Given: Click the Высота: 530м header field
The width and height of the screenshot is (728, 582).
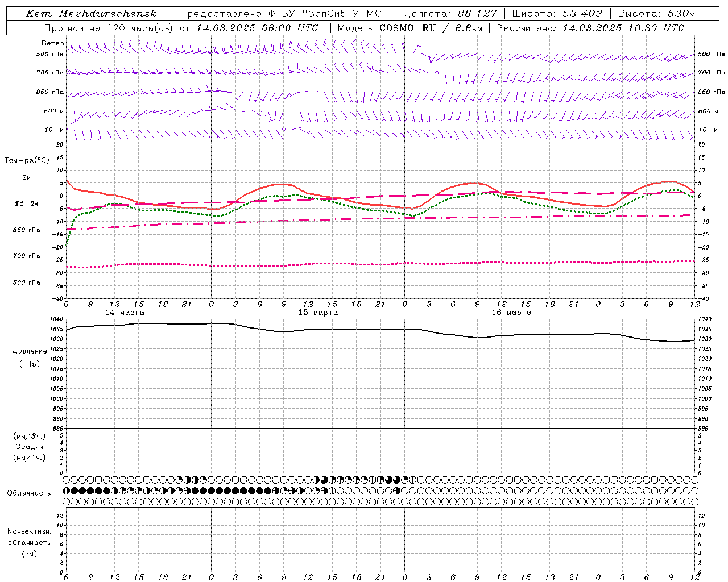Looking at the screenshot, I should tap(656, 14).
